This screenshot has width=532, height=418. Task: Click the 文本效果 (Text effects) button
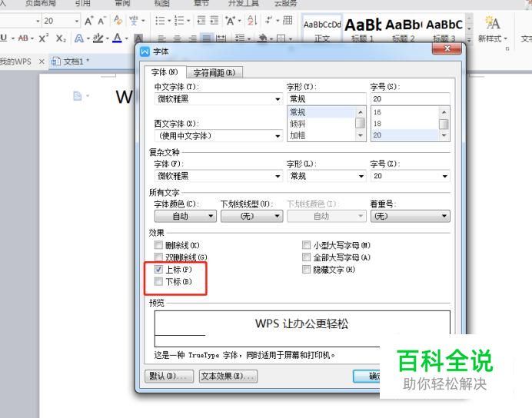tap(228, 376)
